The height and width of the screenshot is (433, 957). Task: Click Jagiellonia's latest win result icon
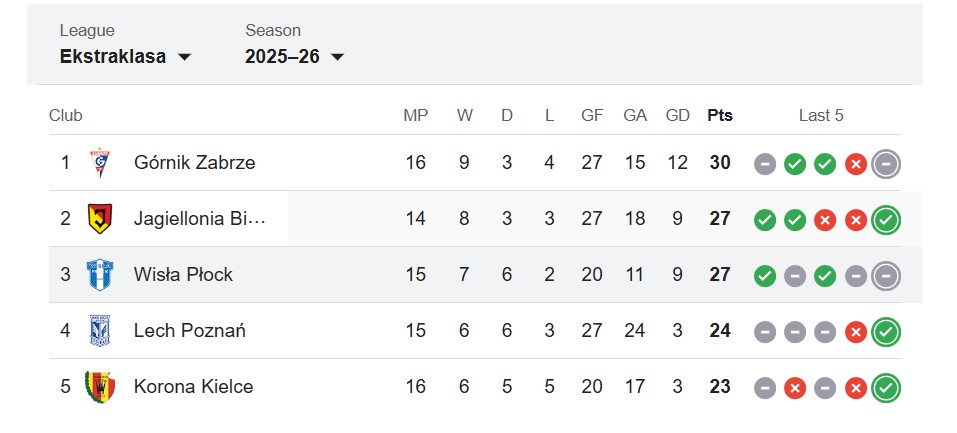(x=886, y=219)
